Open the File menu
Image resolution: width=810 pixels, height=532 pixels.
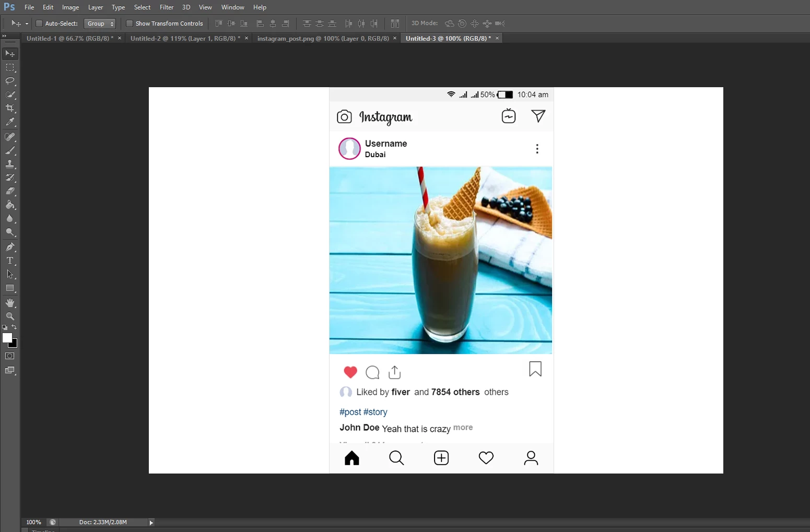tap(29, 7)
